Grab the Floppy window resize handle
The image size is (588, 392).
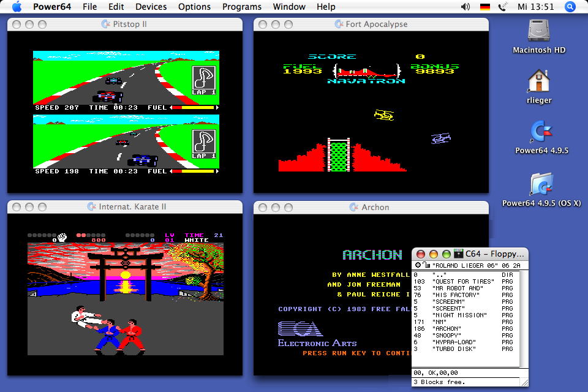click(x=525, y=382)
